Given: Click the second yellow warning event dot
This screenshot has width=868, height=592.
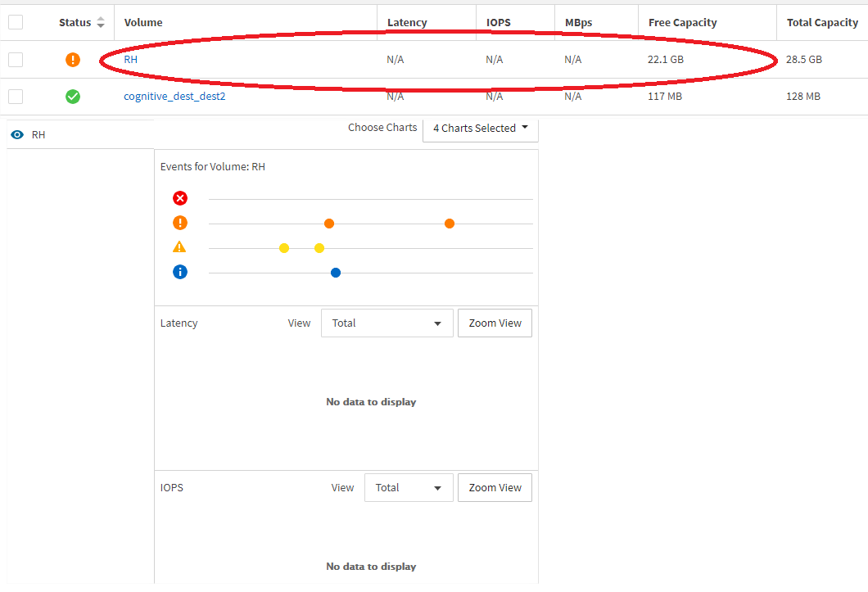Looking at the screenshot, I should (x=319, y=248).
